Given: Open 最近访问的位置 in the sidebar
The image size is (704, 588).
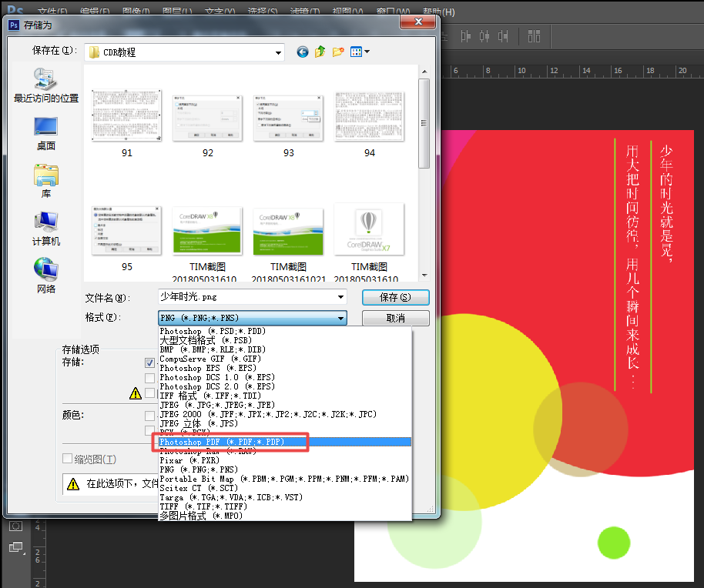Looking at the screenshot, I should (45, 83).
